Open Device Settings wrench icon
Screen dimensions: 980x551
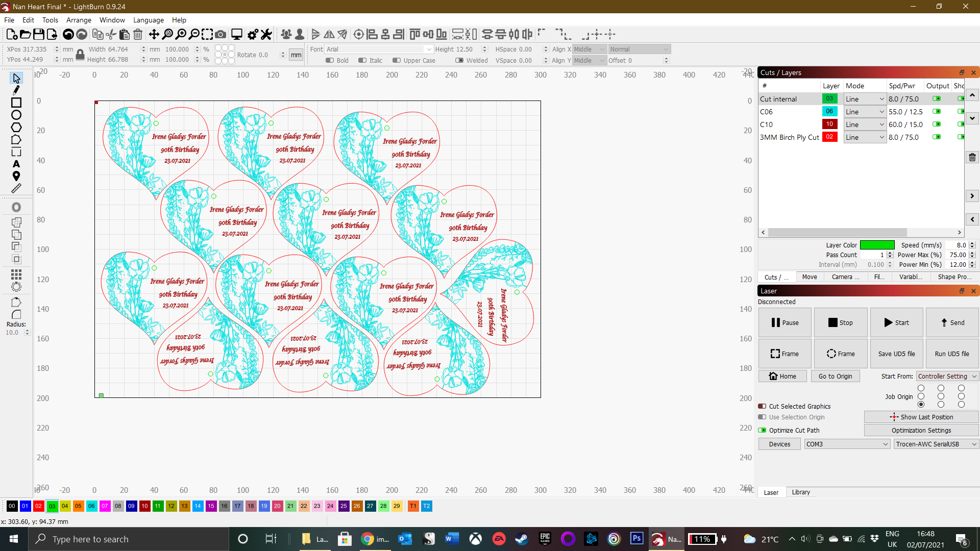(266, 34)
